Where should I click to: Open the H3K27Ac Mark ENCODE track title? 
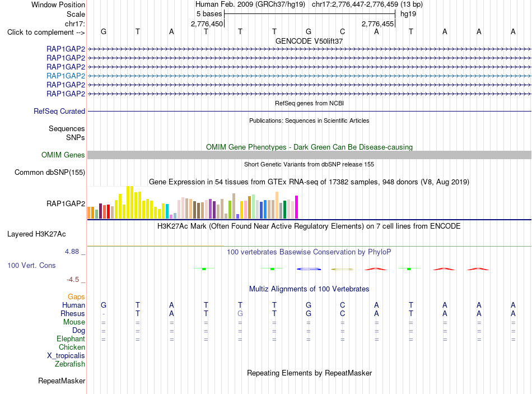pyautogui.click(x=309, y=226)
